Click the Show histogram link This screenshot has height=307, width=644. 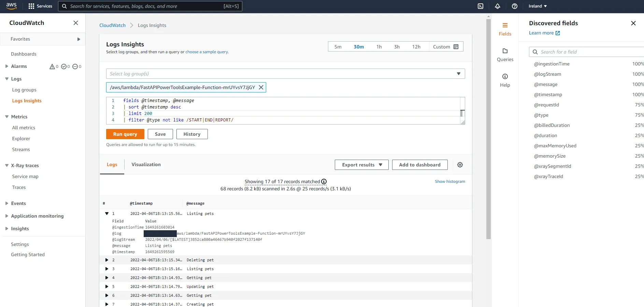click(x=450, y=181)
